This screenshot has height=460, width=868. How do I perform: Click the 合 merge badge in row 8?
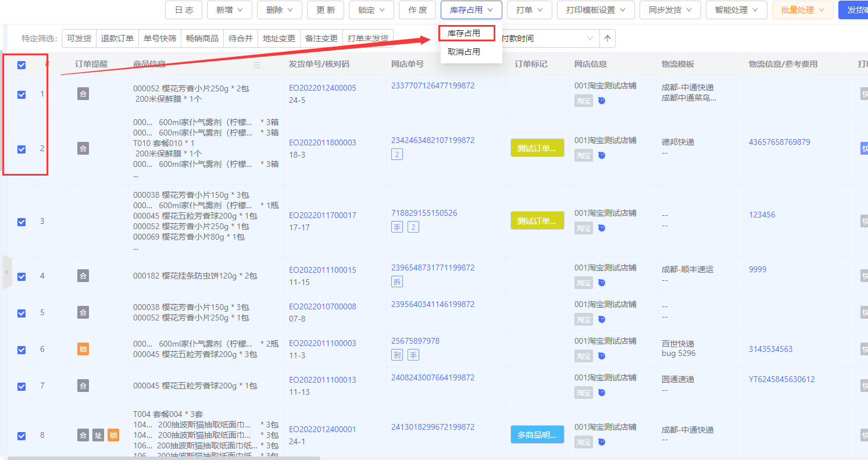[x=83, y=435]
